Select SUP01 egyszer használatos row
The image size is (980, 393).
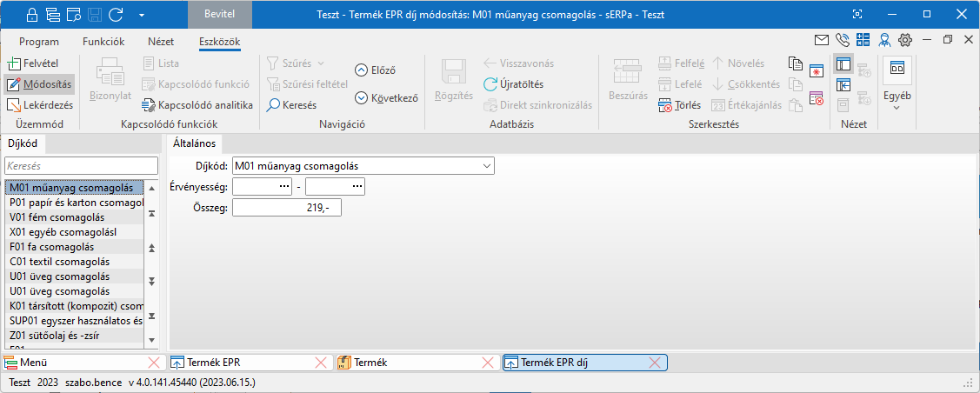coord(75,321)
